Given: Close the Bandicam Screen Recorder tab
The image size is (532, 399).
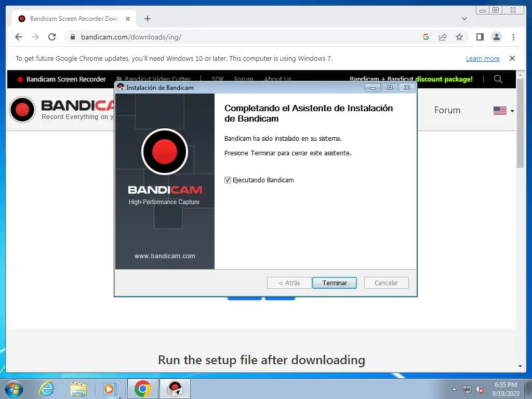Looking at the screenshot, I should pos(128,19).
